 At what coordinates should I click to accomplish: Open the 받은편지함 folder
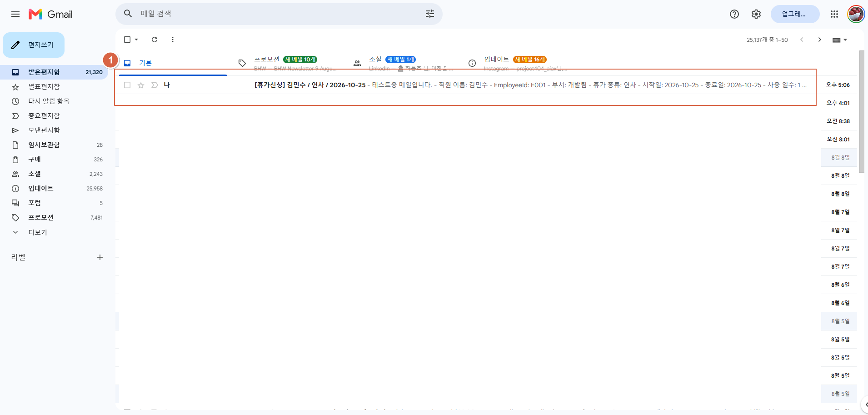54,72
